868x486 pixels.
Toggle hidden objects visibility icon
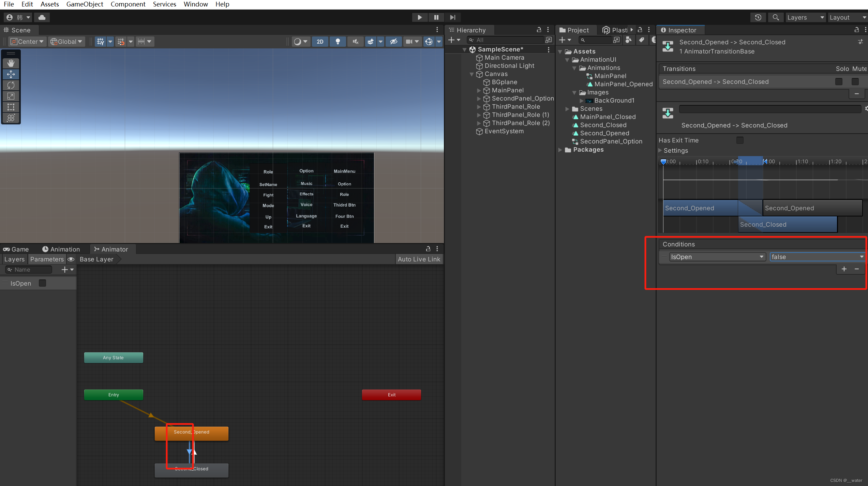(394, 42)
